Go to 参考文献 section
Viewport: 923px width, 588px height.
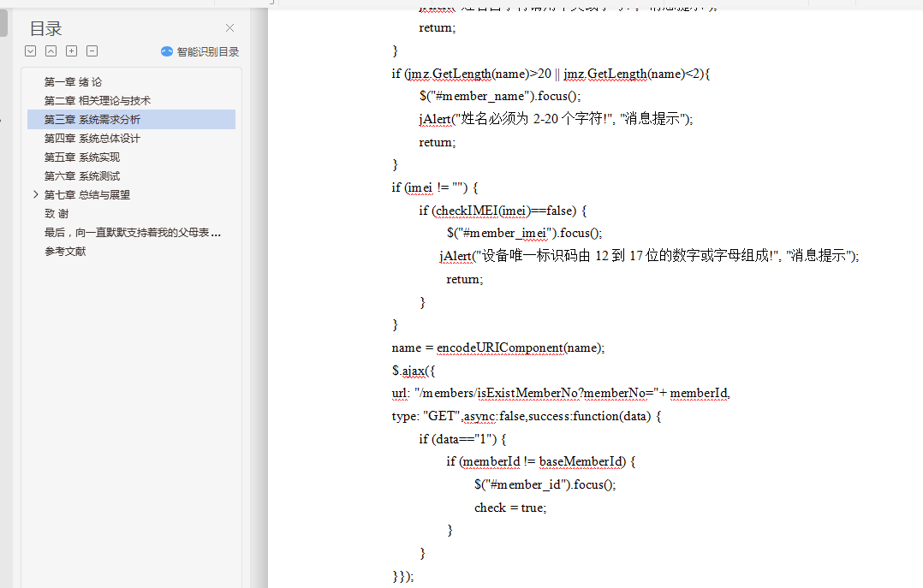pyautogui.click(x=65, y=252)
